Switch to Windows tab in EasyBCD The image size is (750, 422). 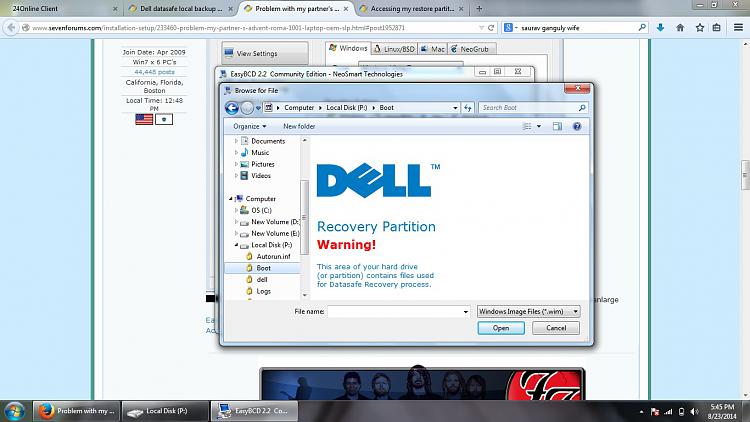click(x=348, y=48)
